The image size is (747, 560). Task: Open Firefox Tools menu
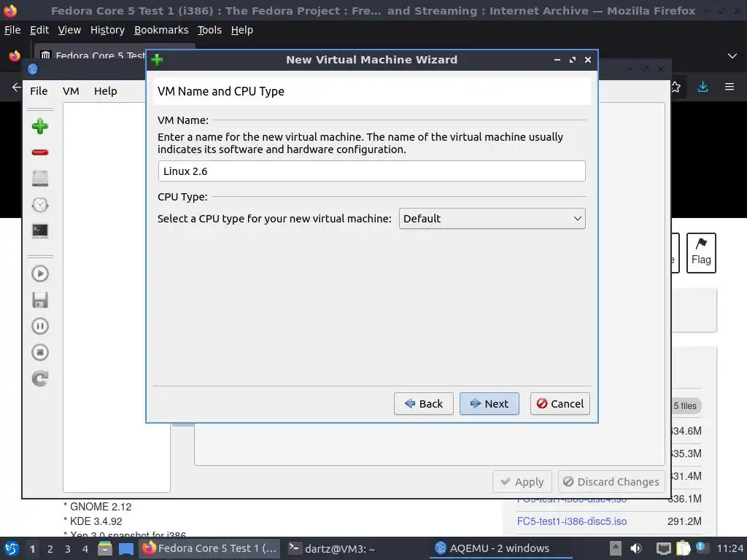pos(209,30)
